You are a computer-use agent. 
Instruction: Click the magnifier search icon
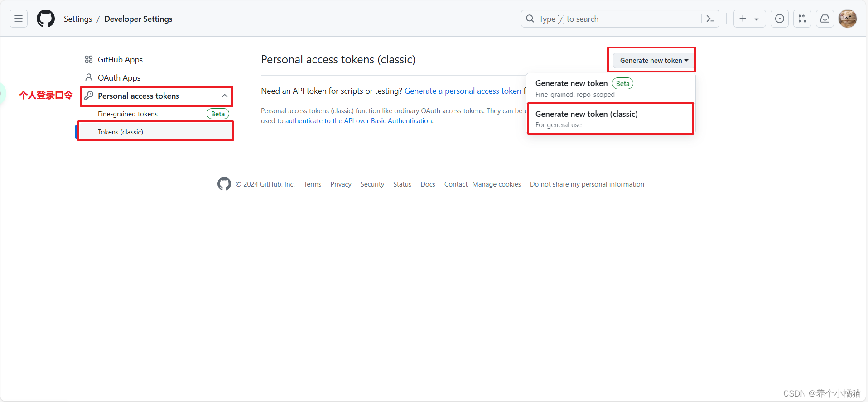pos(530,19)
